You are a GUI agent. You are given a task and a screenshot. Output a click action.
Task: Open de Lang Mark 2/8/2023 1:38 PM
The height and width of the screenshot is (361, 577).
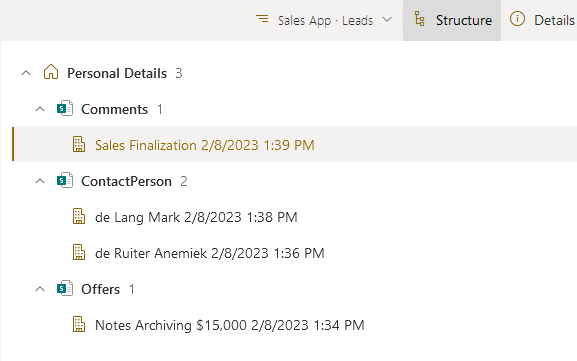pyautogui.click(x=196, y=217)
